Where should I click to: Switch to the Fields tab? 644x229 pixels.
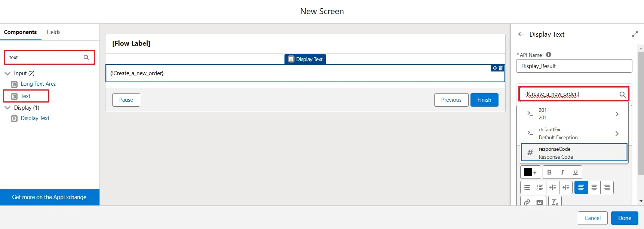click(53, 32)
